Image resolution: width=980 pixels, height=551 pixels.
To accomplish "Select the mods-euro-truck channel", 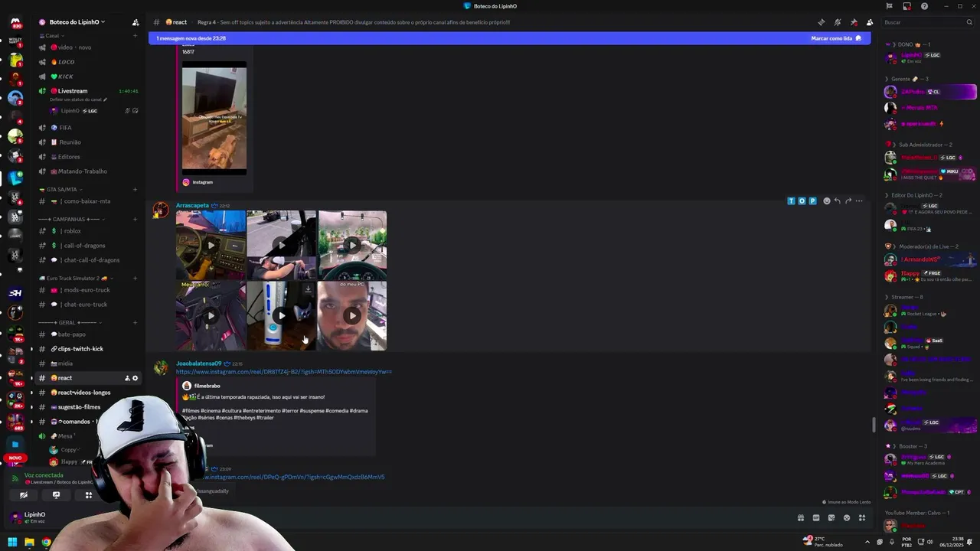I will pos(88,290).
